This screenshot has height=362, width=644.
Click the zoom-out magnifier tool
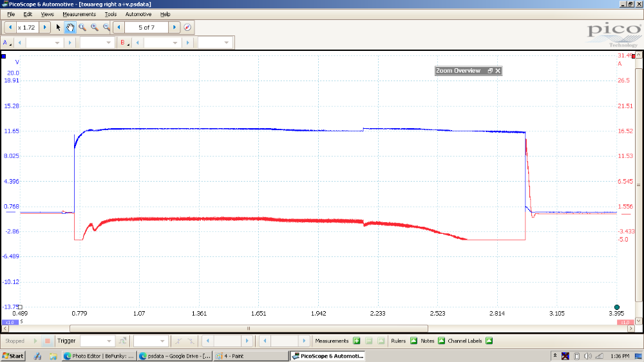(x=106, y=28)
